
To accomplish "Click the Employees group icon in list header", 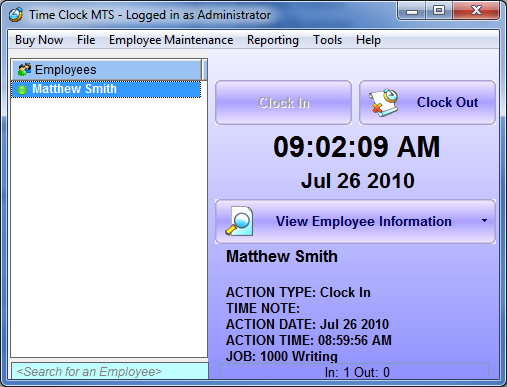I will (25, 69).
